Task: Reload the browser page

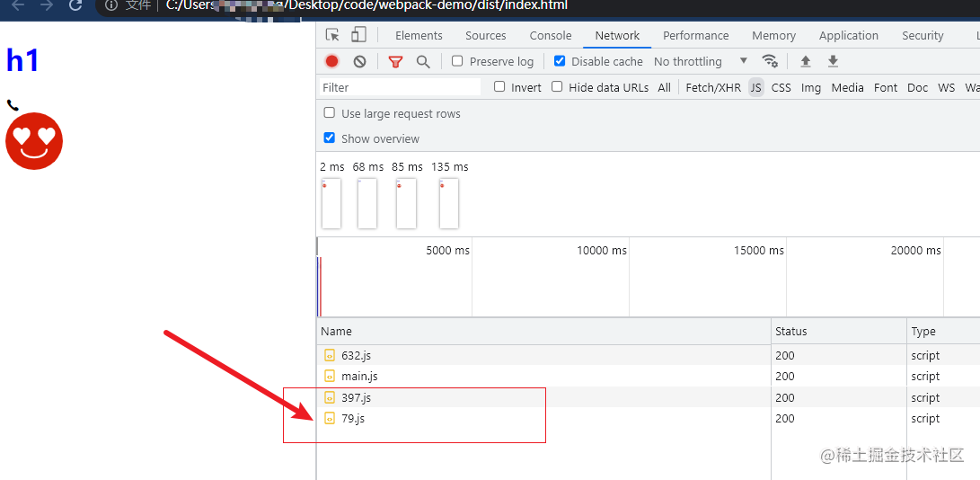Action: [75, 5]
